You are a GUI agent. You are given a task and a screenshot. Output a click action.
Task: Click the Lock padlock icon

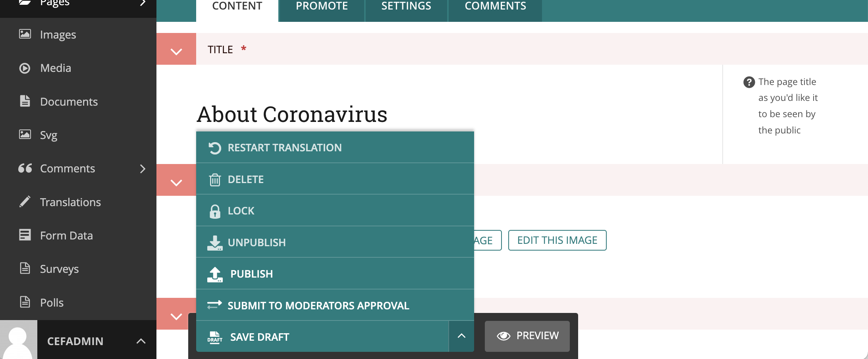click(215, 211)
